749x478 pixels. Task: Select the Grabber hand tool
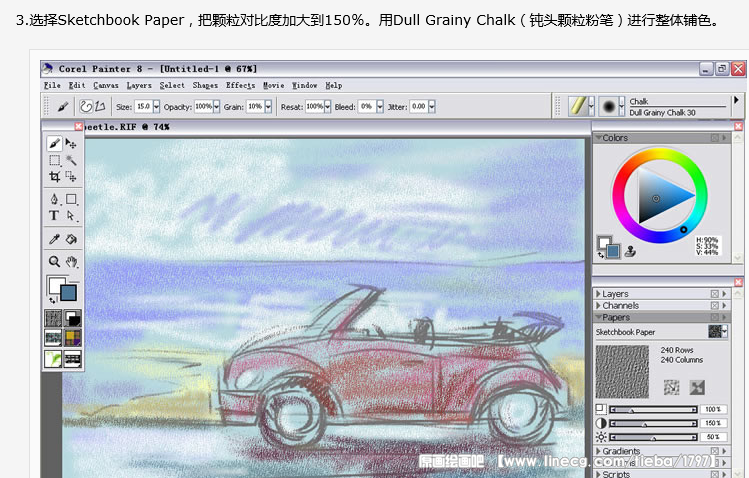71,261
